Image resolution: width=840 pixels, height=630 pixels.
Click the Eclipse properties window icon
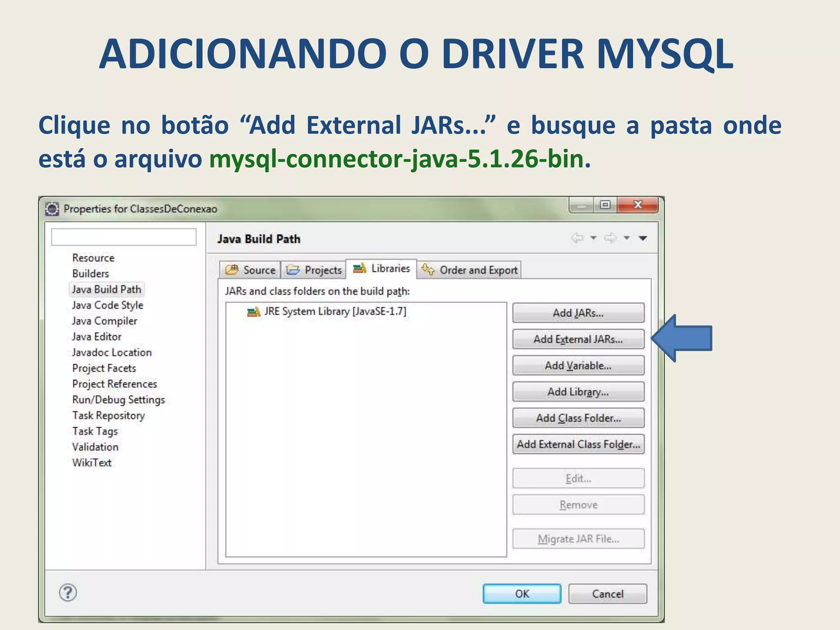[x=52, y=209]
